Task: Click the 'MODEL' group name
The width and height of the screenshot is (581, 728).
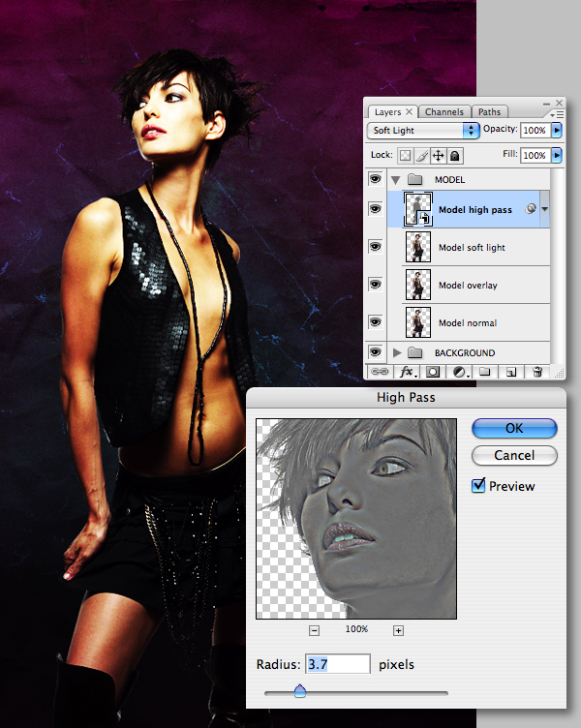Action: pyautogui.click(x=449, y=180)
